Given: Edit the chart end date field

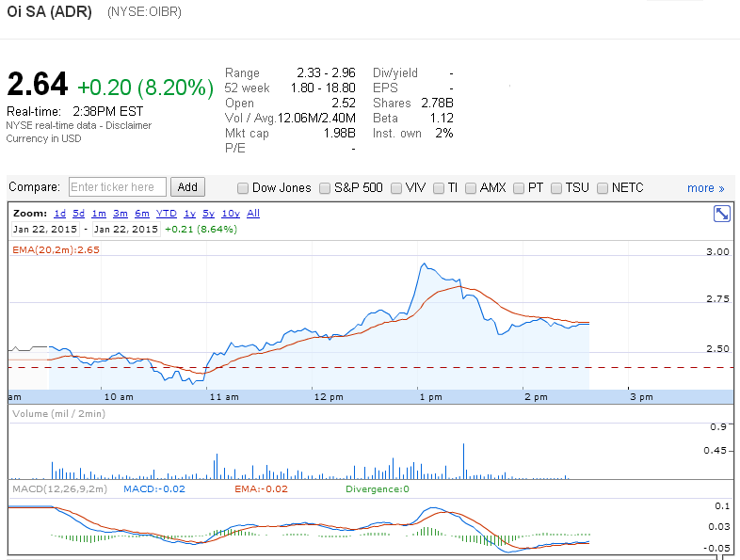Looking at the screenshot, I should pyautogui.click(x=126, y=230).
